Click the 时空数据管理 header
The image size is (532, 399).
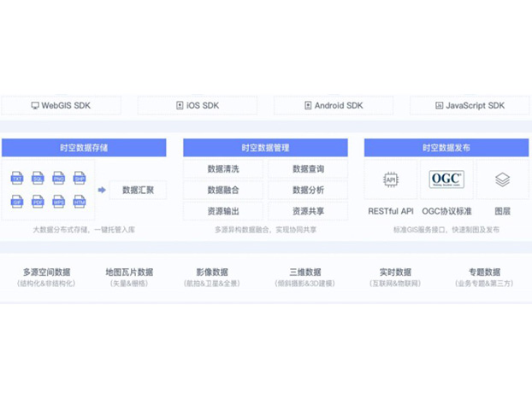point(265,148)
